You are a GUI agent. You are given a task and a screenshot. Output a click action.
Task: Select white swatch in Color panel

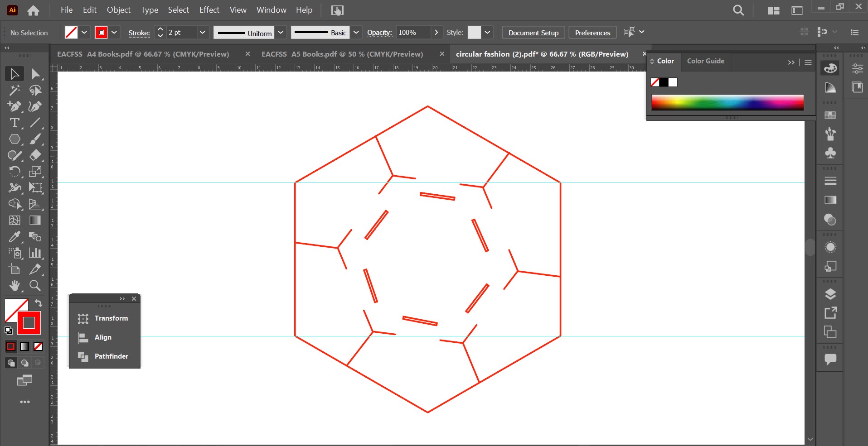pos(673,82)
